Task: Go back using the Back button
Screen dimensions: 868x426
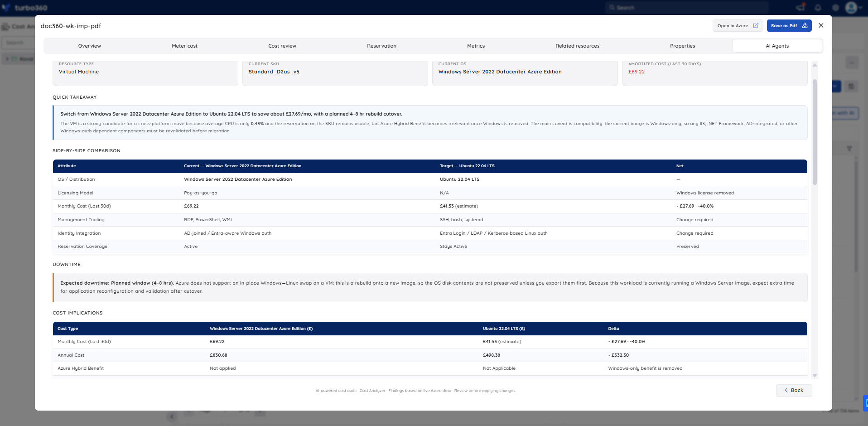Action: [794, 390]
